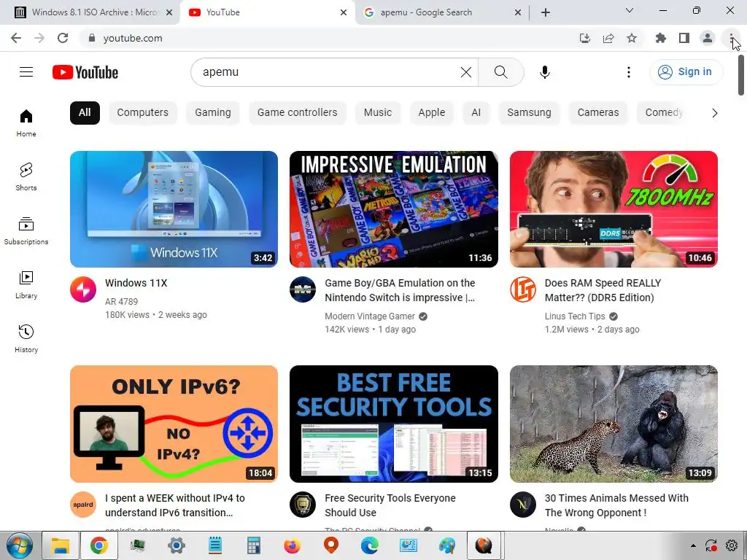Clear the search box with X

[466, 72]
